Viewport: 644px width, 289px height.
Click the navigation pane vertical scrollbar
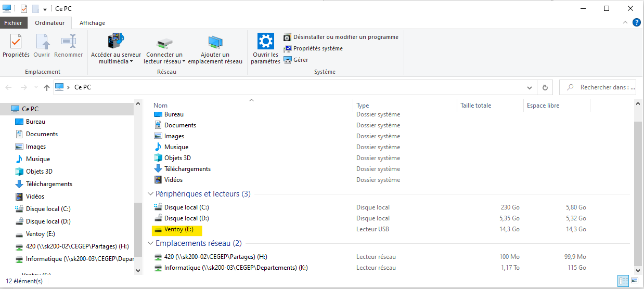tap(138, 229)
